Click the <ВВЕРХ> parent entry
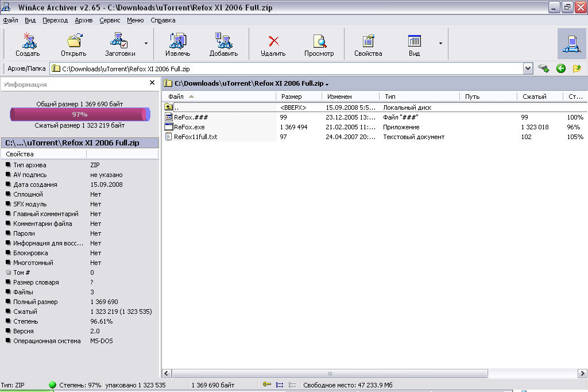588x392 pixels. pyautogui.click(x=293, y=107)
